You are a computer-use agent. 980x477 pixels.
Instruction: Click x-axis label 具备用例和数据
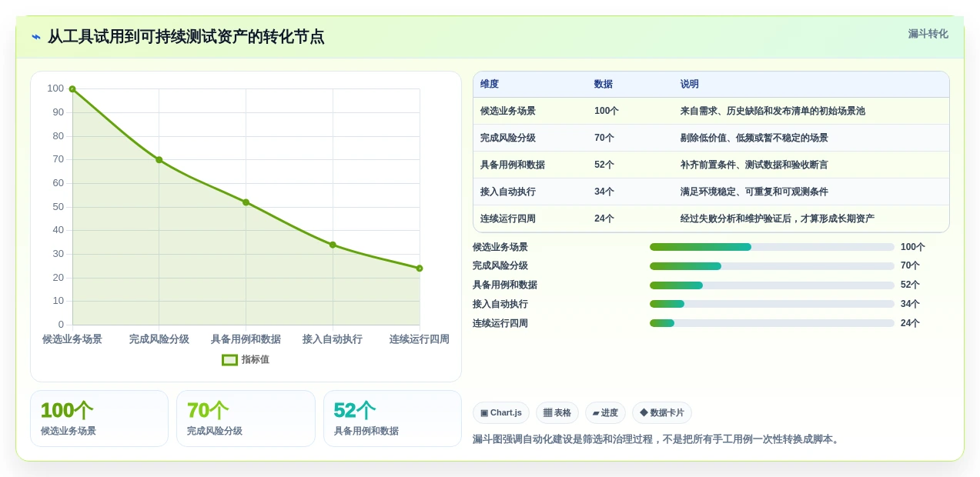[246, 339]
